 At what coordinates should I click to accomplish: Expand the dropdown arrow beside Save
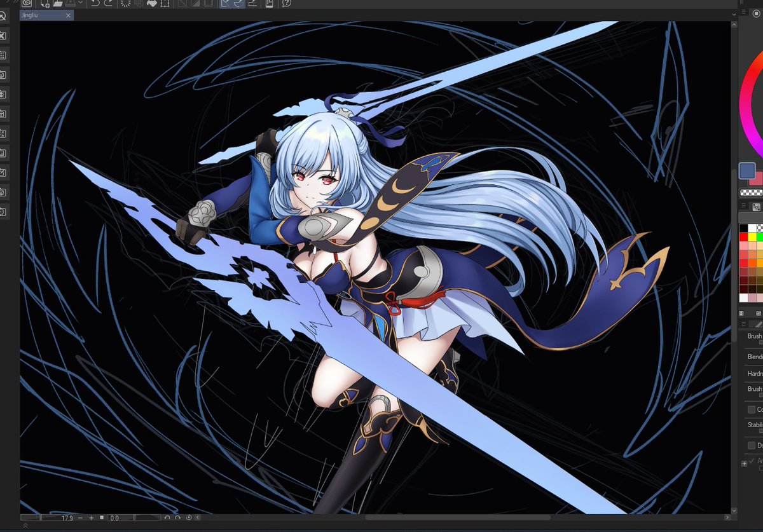[81, 3]
